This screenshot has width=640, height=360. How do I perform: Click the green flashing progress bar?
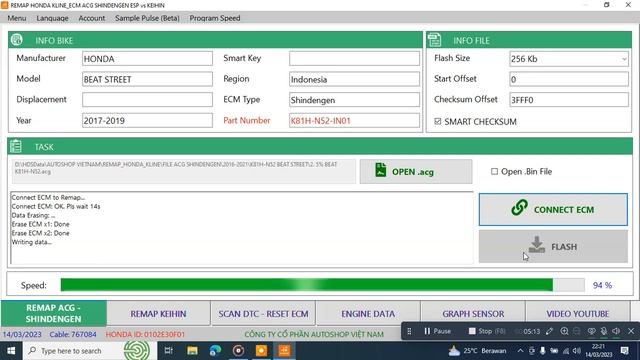(x=322, y=285)
